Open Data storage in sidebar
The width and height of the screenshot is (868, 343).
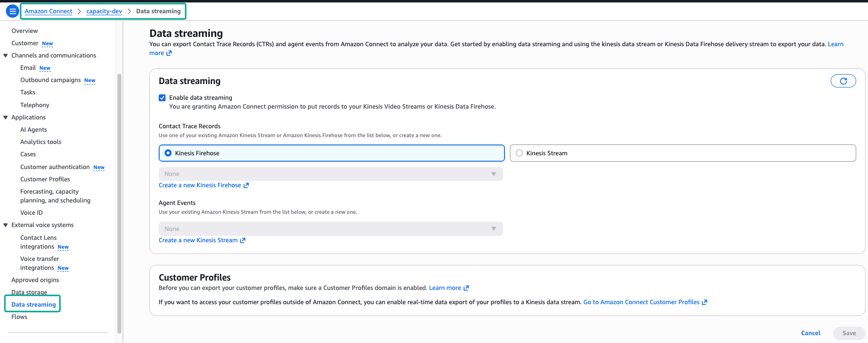tap(29, 292)
